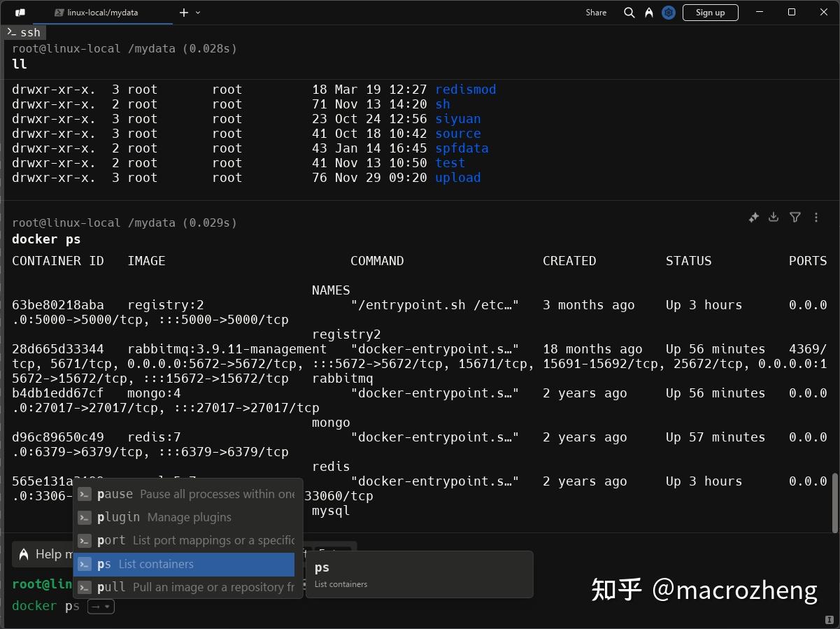Screen dimensions: 840x629
Task: Open the new-tab dropdown chevron
Action: point(198,13)
